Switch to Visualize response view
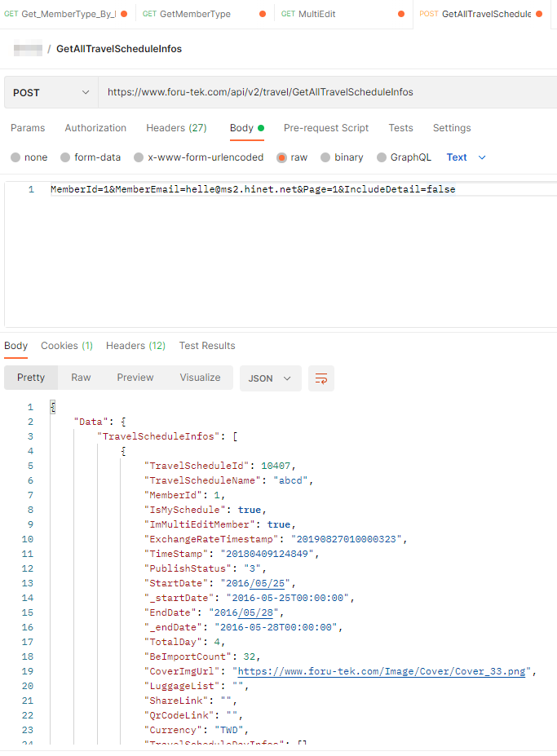 point(200,378)
